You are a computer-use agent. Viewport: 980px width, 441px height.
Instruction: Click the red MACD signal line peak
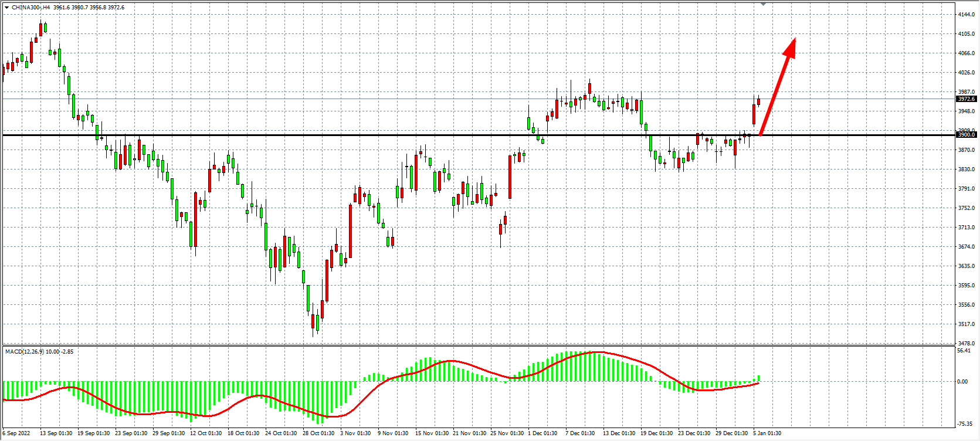click(596, 352)
